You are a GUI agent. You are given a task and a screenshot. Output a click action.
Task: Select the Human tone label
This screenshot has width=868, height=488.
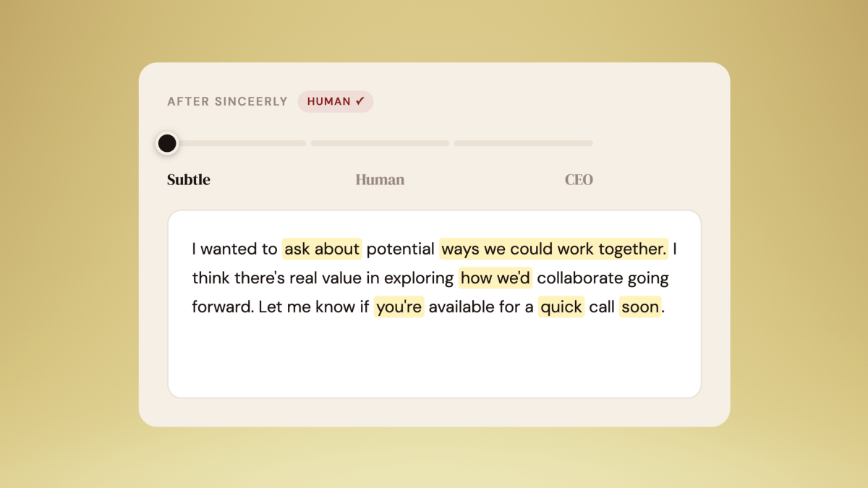pos(380,180)
